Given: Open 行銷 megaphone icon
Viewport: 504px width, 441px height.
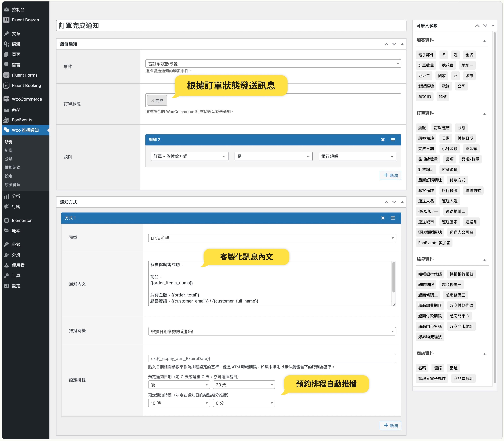Looking at the screenshot, I should click(7, 206).
